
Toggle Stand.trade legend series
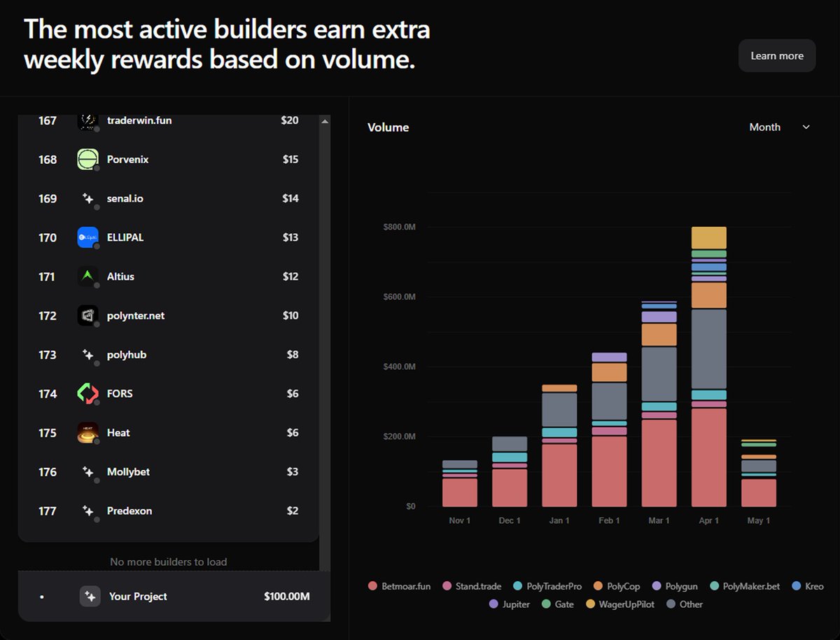point(472,586)
